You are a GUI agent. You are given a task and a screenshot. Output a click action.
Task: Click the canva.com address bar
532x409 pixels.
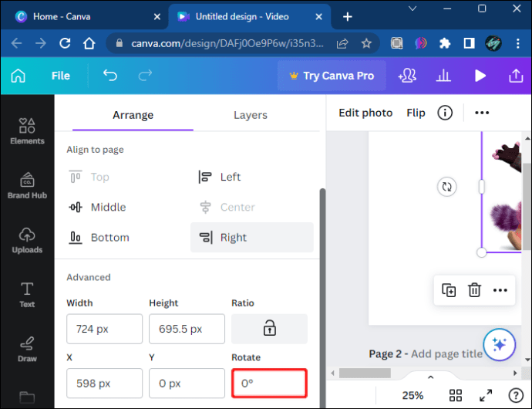pyautogui.click(x=227, y=43)
